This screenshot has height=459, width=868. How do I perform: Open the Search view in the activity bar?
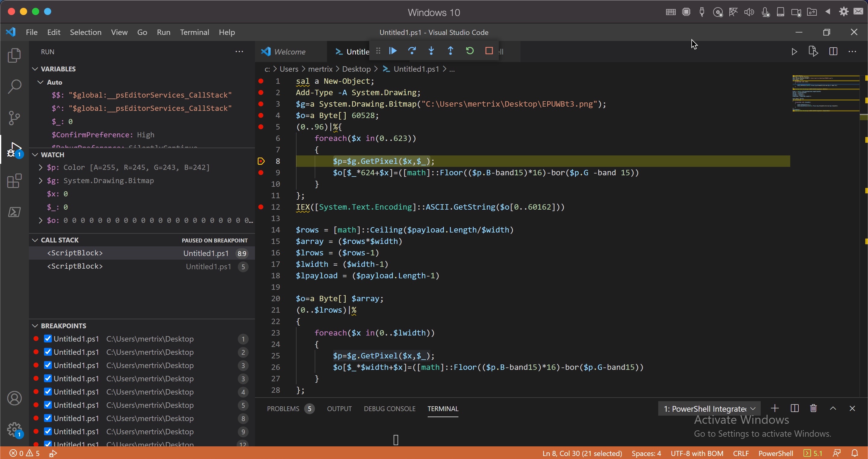click(14, 86)
